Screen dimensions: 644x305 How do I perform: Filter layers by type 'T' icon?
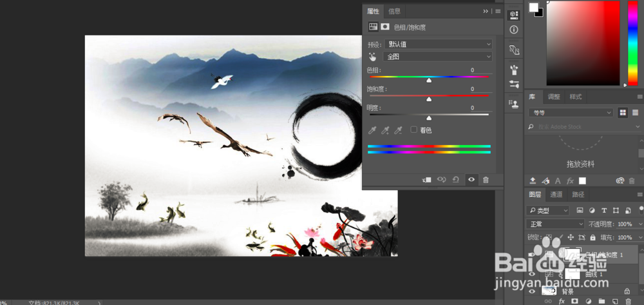click(604, 210)
